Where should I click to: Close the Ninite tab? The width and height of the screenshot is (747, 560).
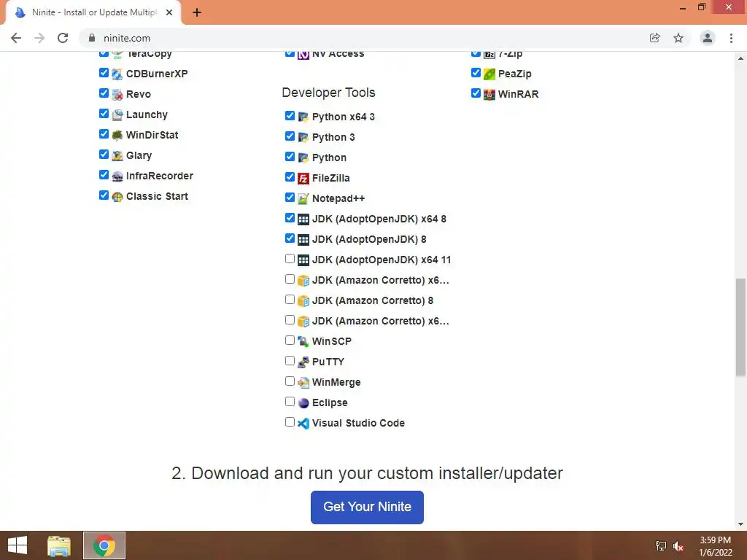pyautogui.click(x=169, y=12)
